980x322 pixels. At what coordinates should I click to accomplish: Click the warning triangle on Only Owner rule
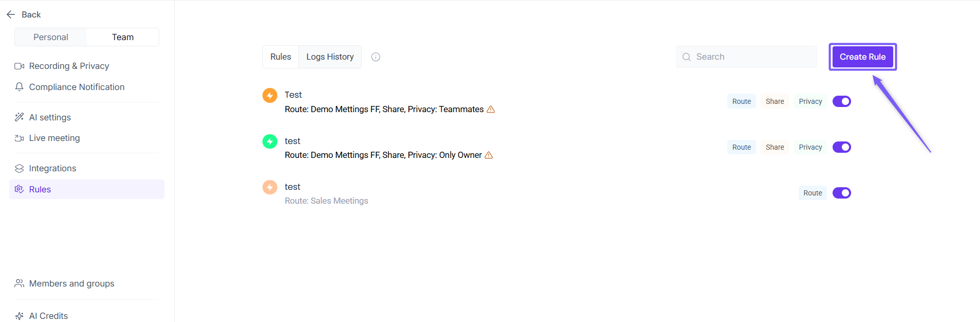(489, 155)
